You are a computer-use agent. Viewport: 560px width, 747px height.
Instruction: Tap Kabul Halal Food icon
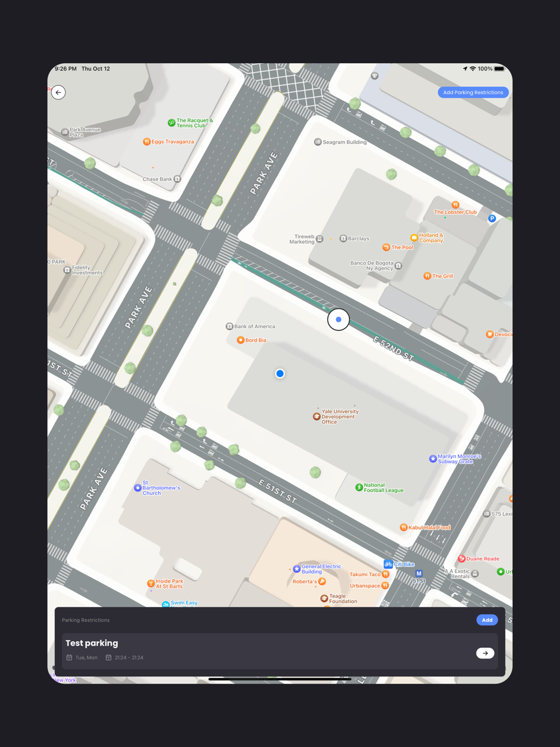tap(403, 527)
